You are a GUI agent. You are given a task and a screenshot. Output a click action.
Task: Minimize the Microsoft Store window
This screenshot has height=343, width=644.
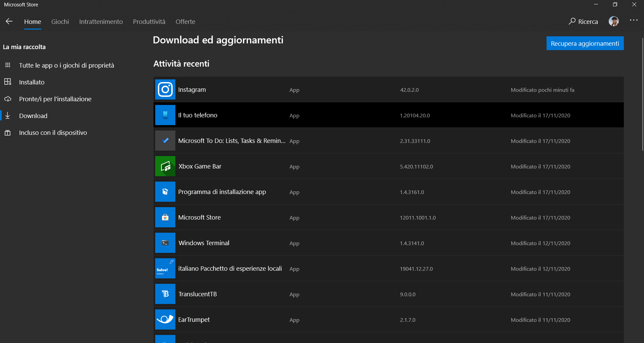coord(596,4)
